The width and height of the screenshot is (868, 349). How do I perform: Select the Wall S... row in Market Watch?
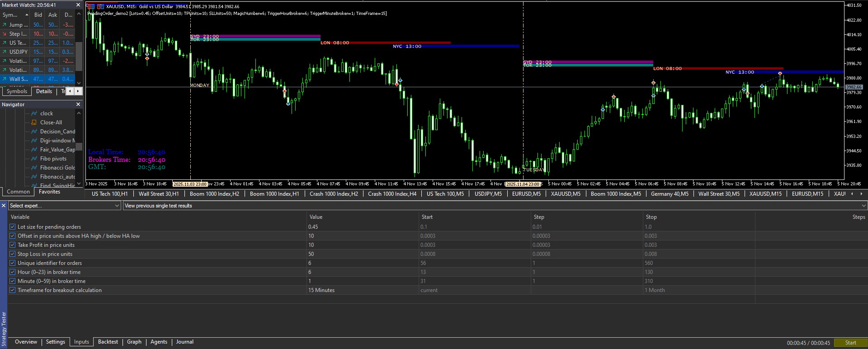[x=18, y=79]
